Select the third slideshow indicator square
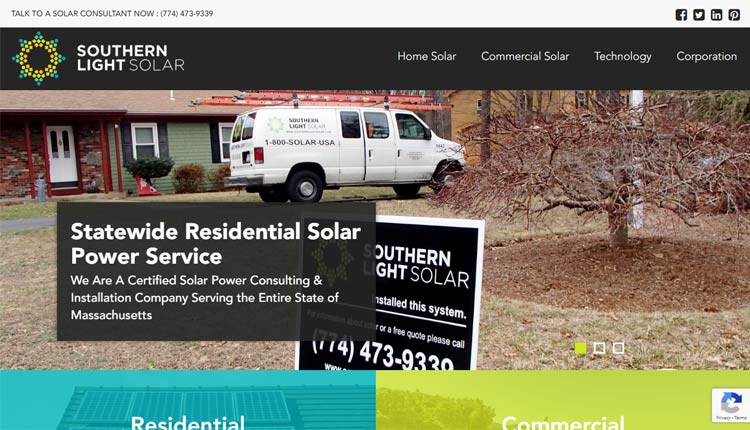 coord(618,348)
